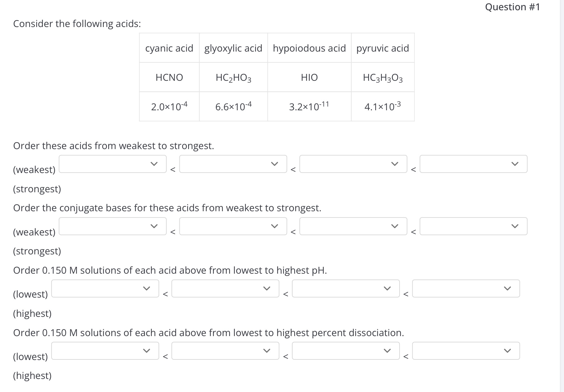Open the second dropdown in the acid strength row
The height and width of the screenshot is (392, 564).
tap(233, 164)
